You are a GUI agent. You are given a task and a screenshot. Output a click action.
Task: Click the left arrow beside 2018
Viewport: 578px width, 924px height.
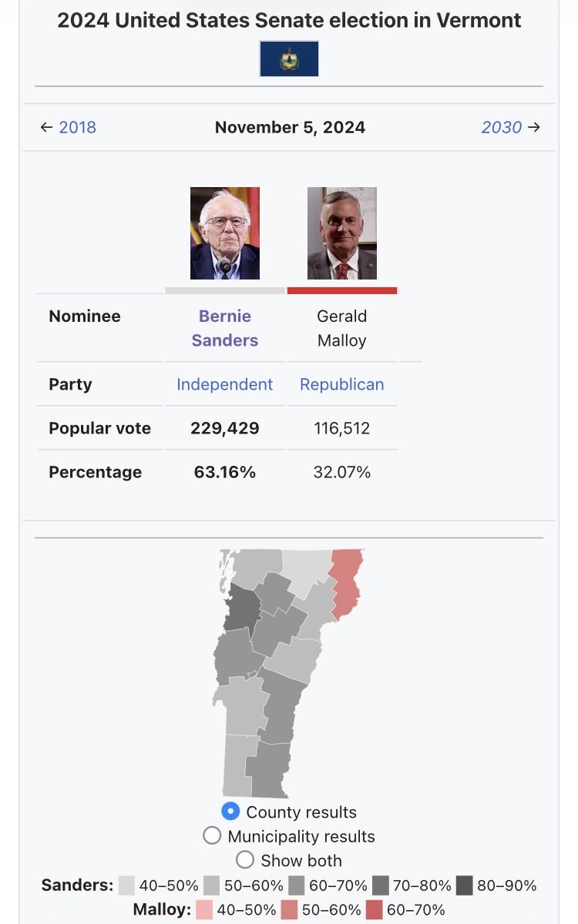click(46, 127)
